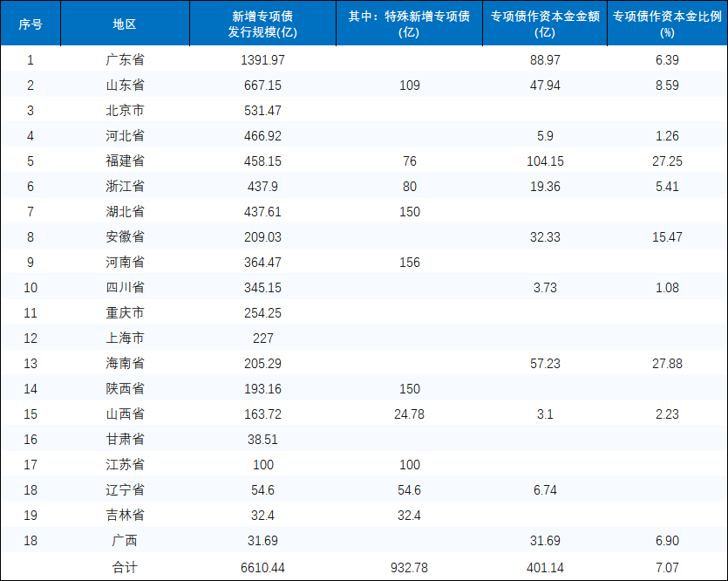Click the 1391.97 value for 广东省

[x=262, y=60]
